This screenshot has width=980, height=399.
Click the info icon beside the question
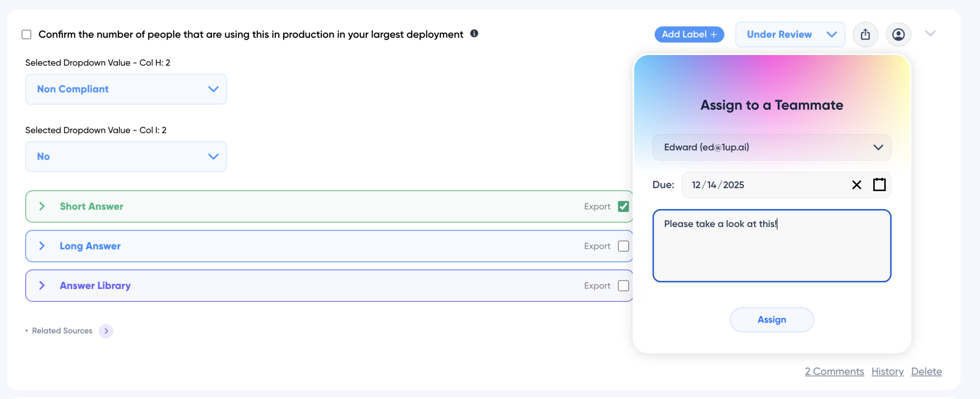[x=474, y=33]
